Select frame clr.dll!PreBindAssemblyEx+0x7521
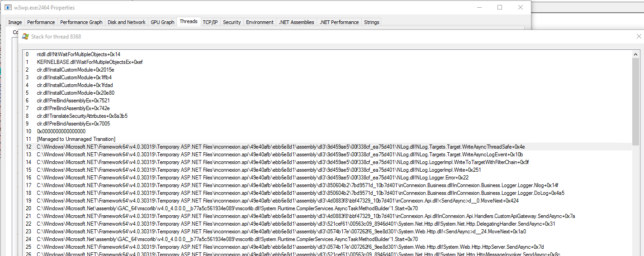Image resolution: width=644 pixels, height=256 pixels. click(x=327, y=101)
